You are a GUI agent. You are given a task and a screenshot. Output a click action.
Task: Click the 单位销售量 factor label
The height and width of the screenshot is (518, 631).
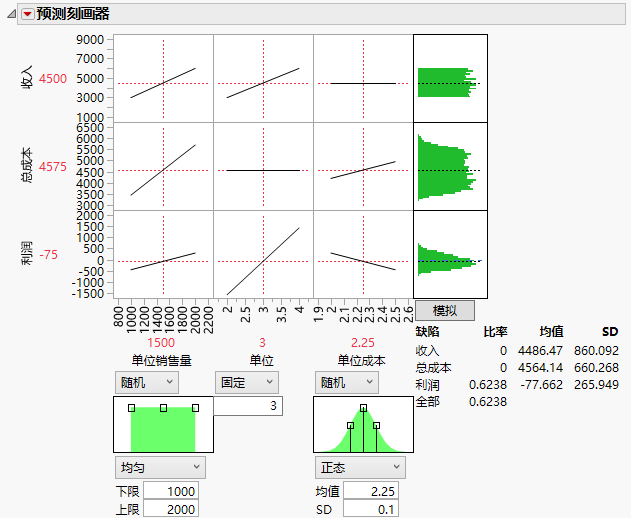click(161, 361)
